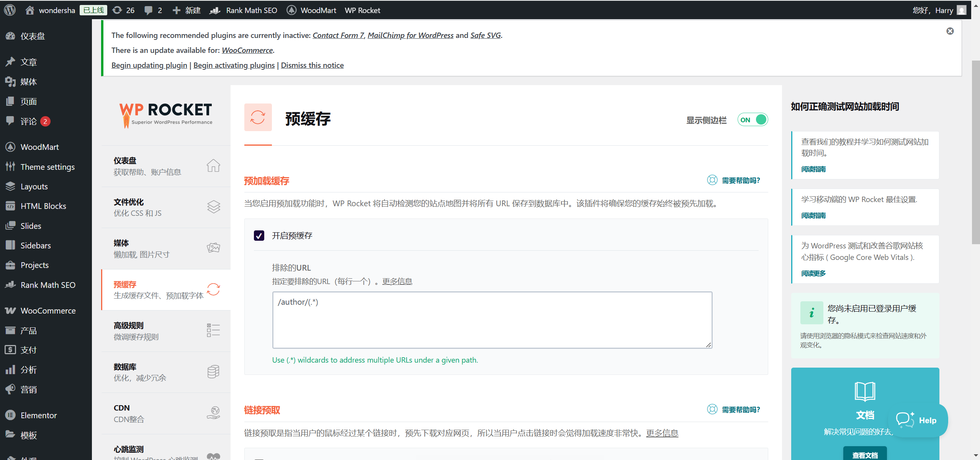The height and width of the screenshot is (460, 980).
Task: Uncheck the 开启预缓存 checkbox
Action: tap(259, 235)
